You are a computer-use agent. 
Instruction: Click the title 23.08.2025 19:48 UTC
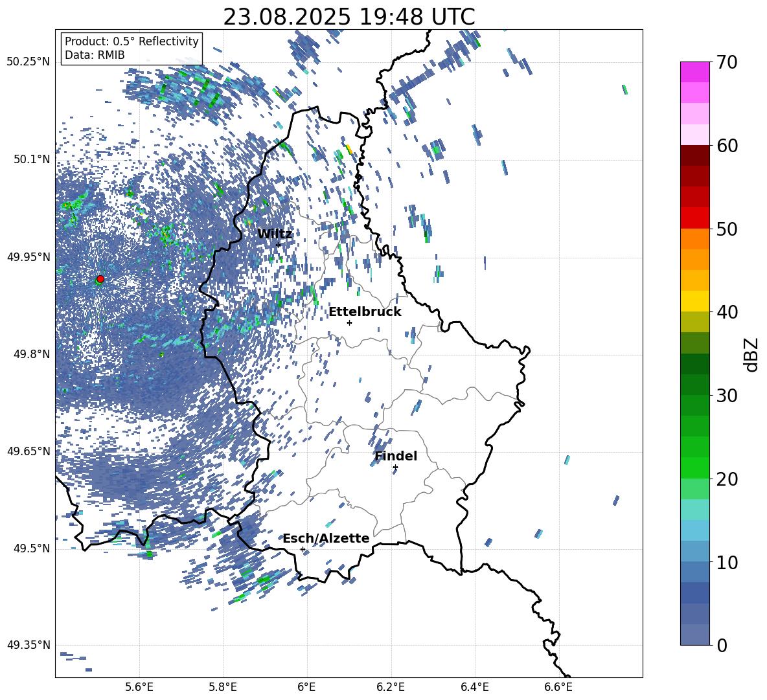point(349,17)
